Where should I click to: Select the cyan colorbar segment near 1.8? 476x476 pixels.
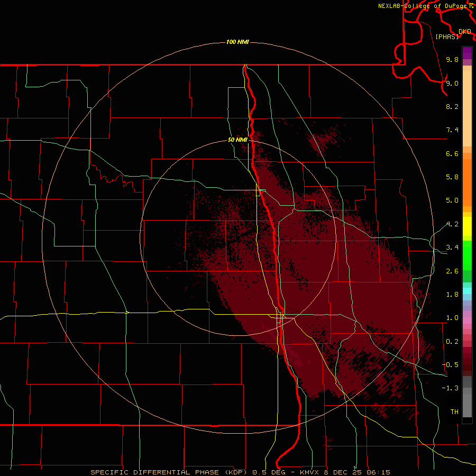[x=467, y=291]
